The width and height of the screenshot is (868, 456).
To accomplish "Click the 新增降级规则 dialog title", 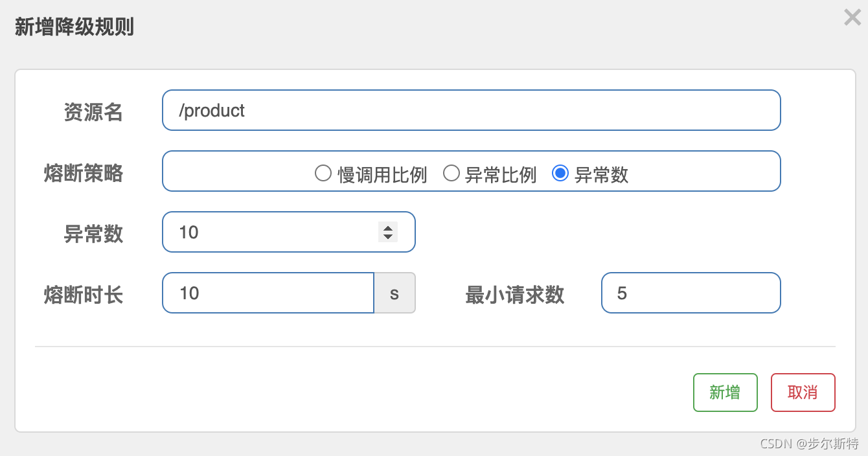I will click(74, 28).
